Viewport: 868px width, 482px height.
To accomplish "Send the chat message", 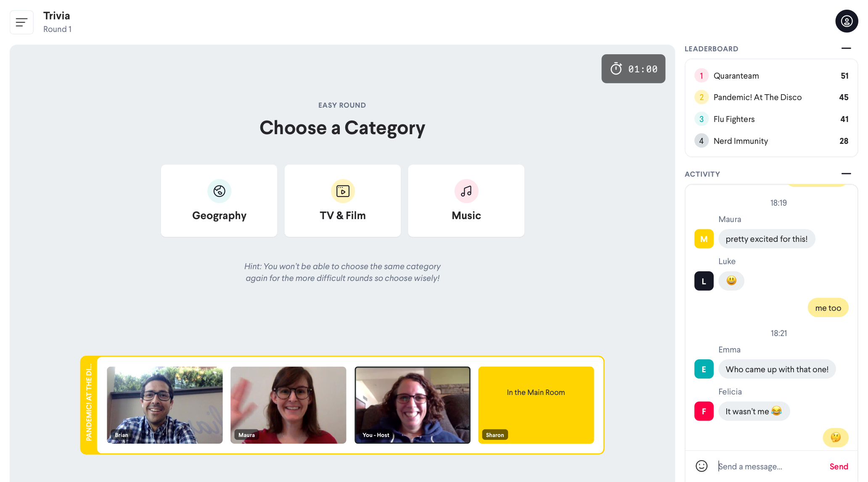I will [839, 466].
